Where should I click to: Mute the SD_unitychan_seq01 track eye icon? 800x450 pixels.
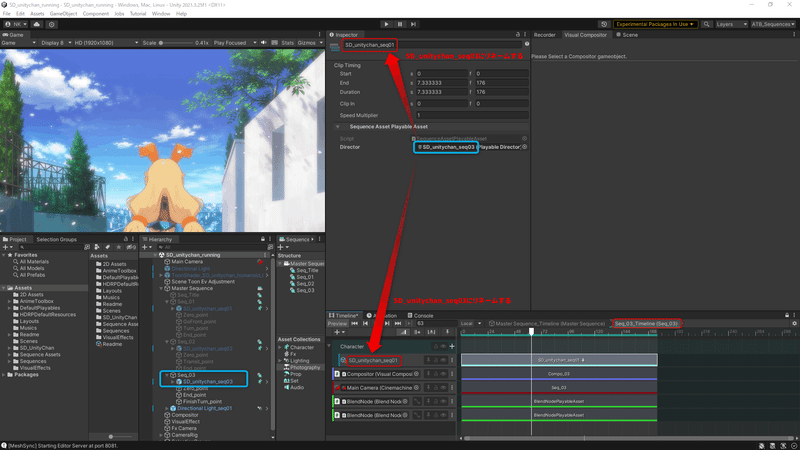tap(443, 360)
